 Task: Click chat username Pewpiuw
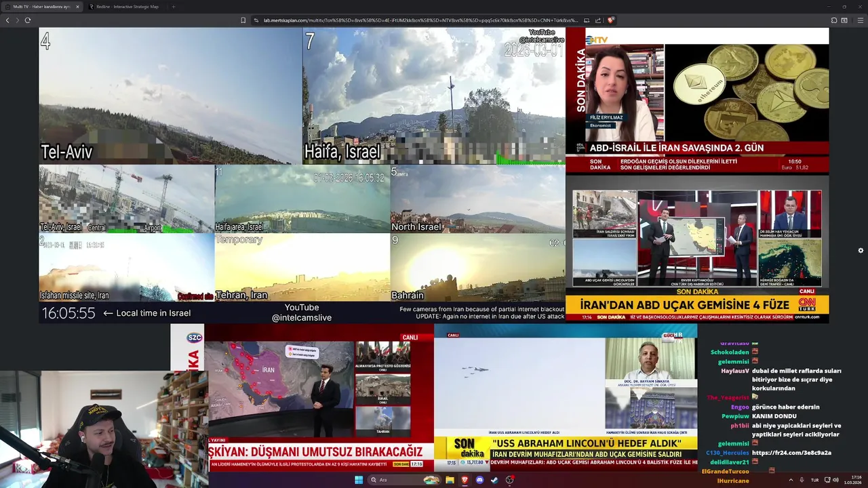click(x=735, y=416)
